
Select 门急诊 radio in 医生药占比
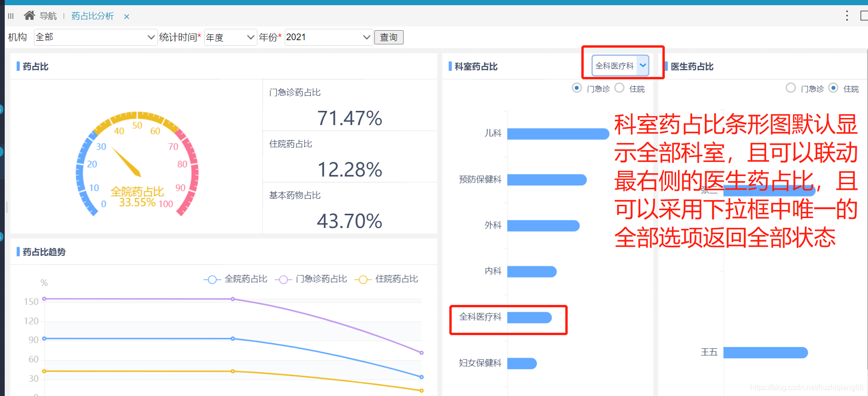click(791, 88)
